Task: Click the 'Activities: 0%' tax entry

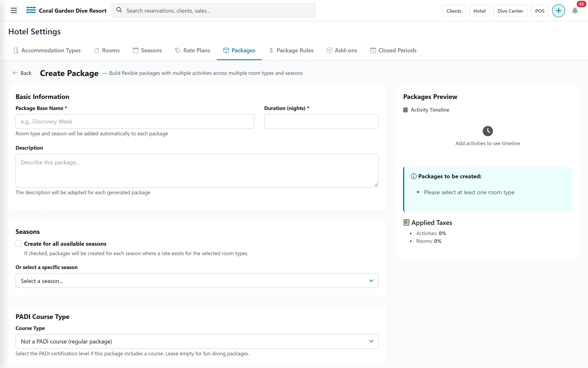Action: click(431, 233)
